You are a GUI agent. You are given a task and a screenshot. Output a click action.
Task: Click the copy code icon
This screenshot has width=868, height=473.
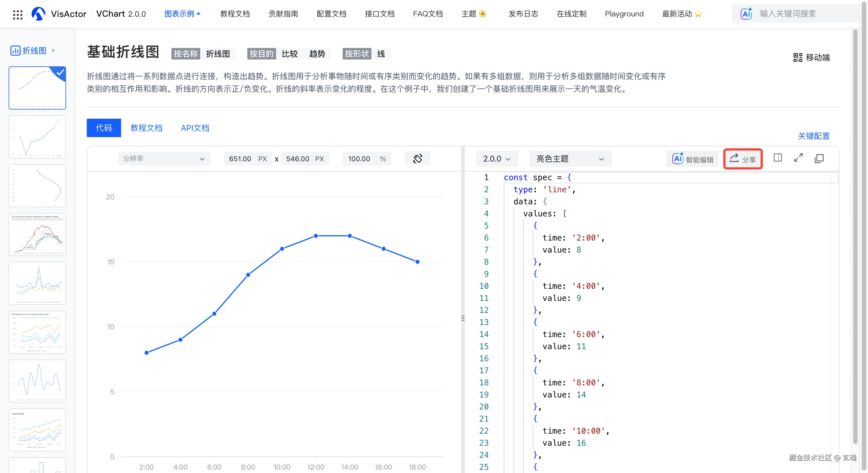click(819, 158)
